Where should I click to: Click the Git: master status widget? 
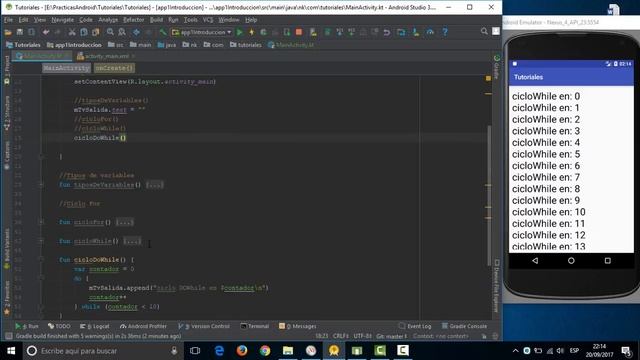pos(392,336)
